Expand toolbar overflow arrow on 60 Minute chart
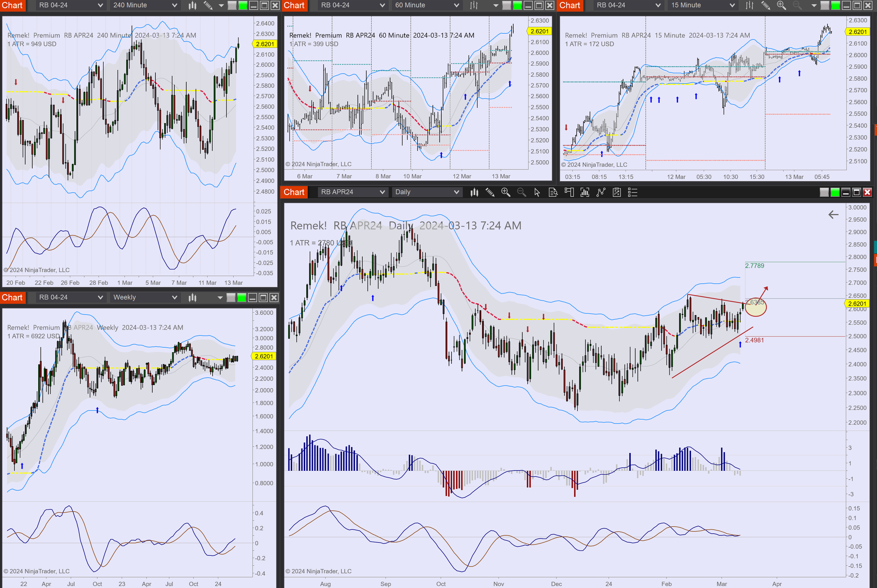The image size is (877, 588). [x=496, y=5]
